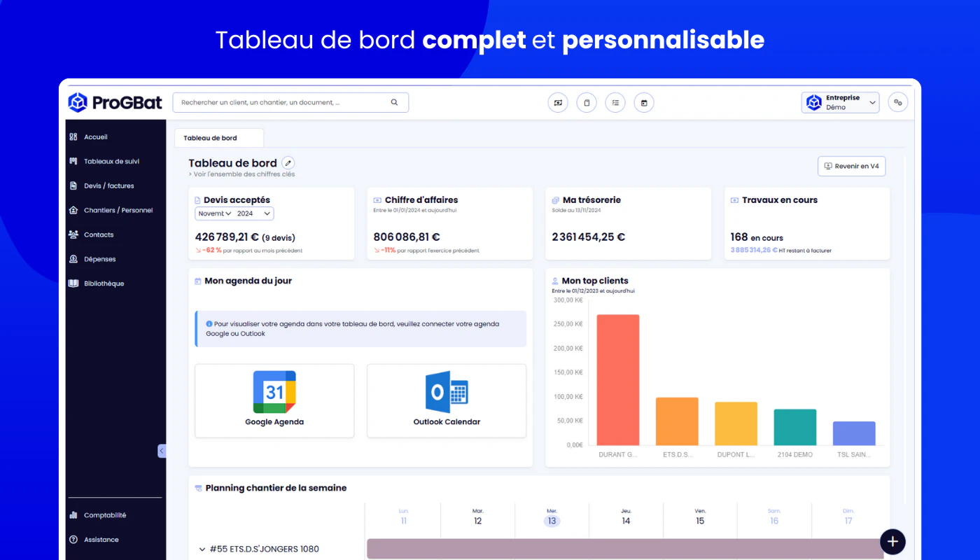Open the calendar icon in top toolbar
Image resolution: width=980 pixels, height=560 pixels.
pyautogui.click(x=644, y=103)
